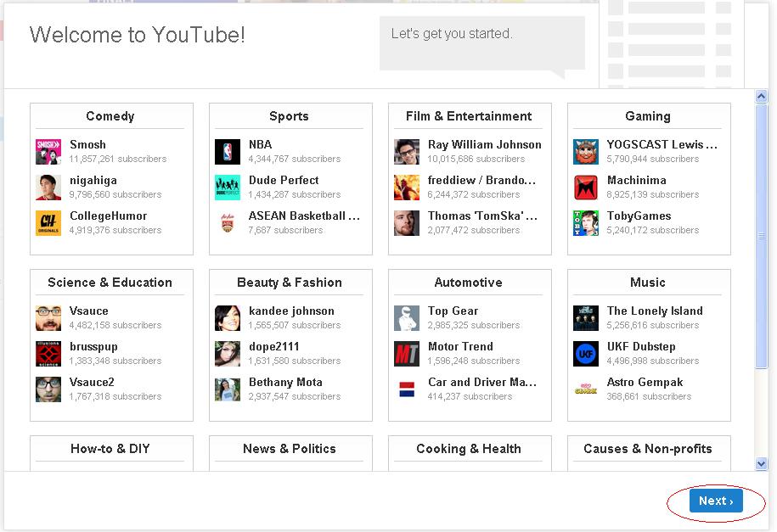Select the Machinima logo

tap(586, 187)
